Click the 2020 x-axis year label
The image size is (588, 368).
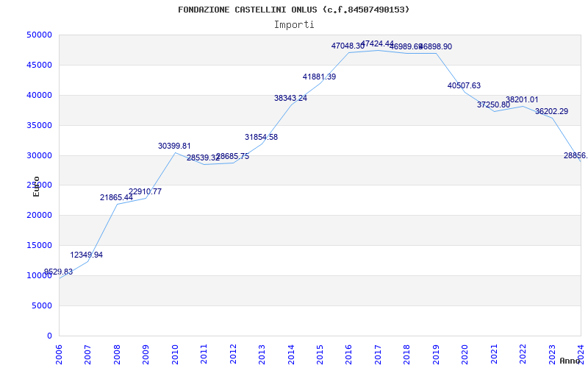pyautogui.click(x=465, y=355)
